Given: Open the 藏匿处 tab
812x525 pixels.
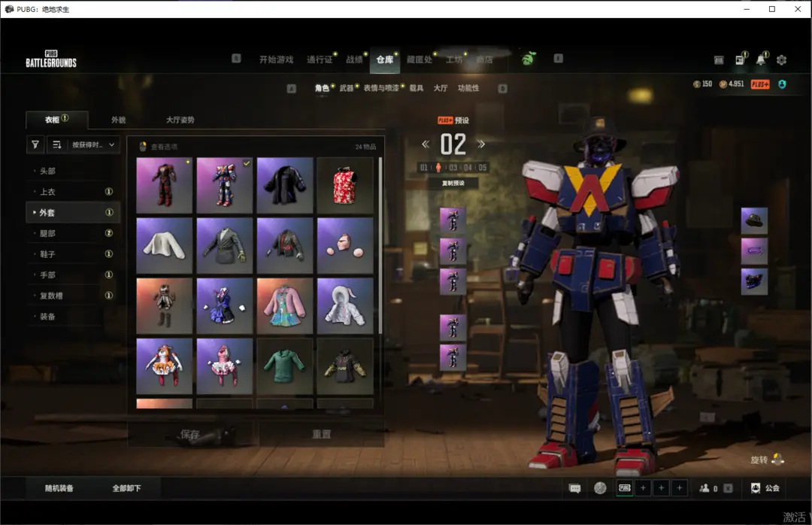Looking at the screenshot, I should (x=420, y=59).
